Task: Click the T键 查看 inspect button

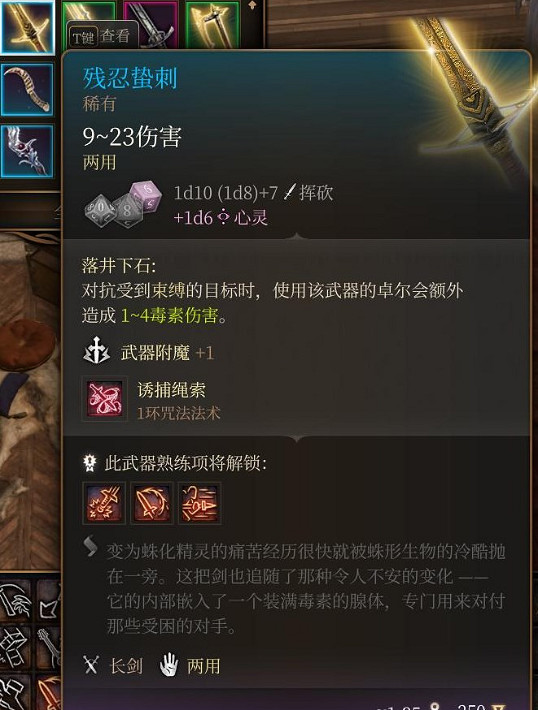Action: click(101, 36)
